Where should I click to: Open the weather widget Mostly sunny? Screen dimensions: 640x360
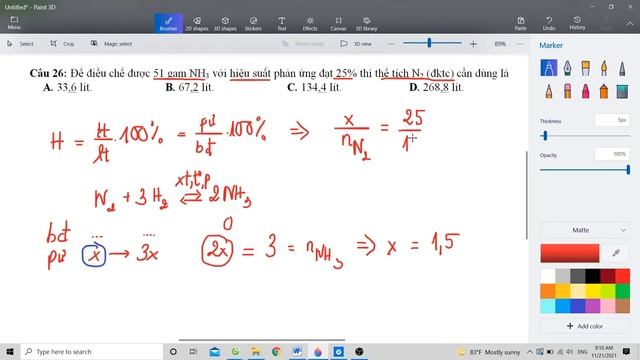coord(490,352)
